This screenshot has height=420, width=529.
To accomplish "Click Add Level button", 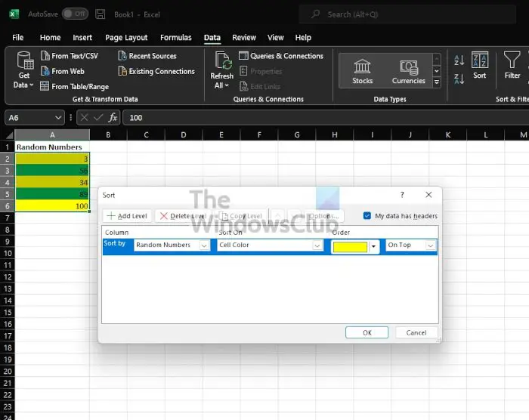I will click(127, 216).
